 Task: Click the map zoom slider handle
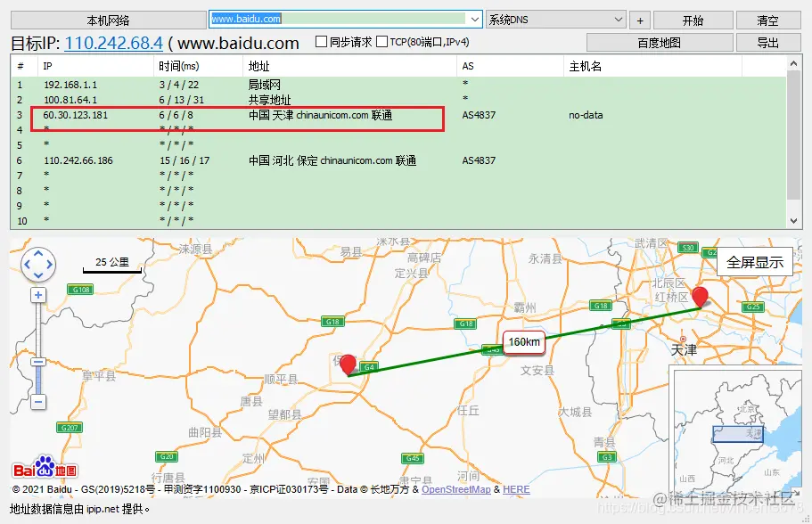[x=38, y=362]
